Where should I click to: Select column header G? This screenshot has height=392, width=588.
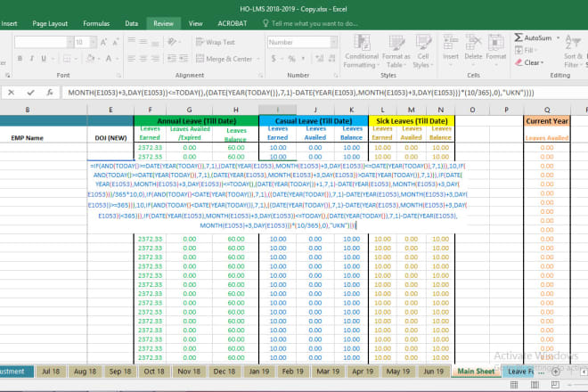point(189,110)
